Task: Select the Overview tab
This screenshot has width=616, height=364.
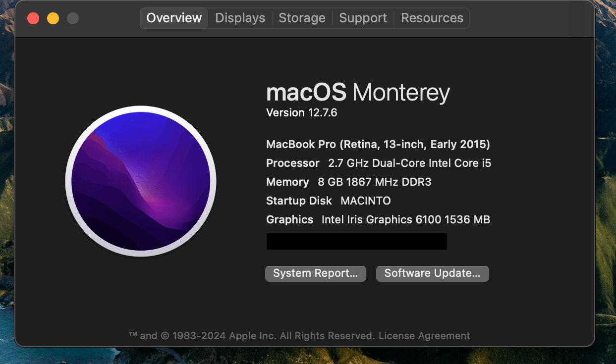Action: [174, 18]
